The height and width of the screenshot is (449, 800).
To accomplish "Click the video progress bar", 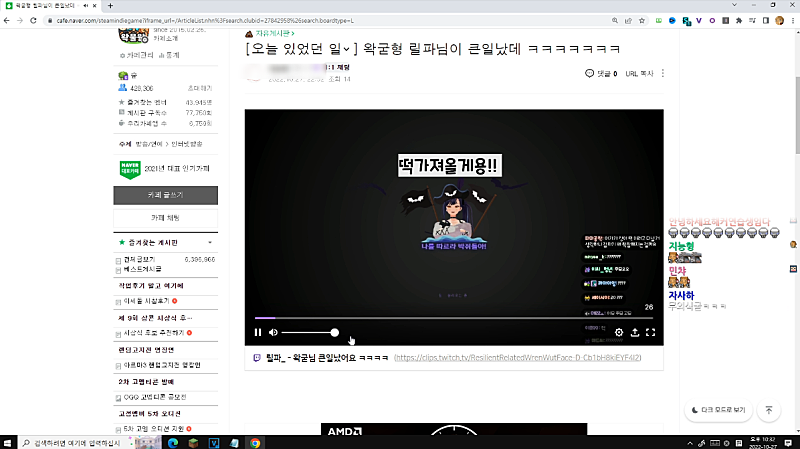I will [454, 318].
